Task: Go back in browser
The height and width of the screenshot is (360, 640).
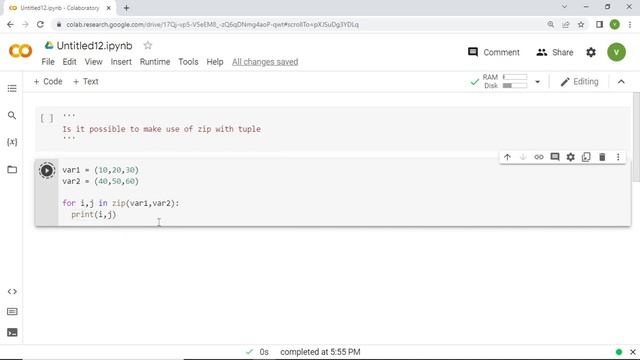Action: [10, 24]
